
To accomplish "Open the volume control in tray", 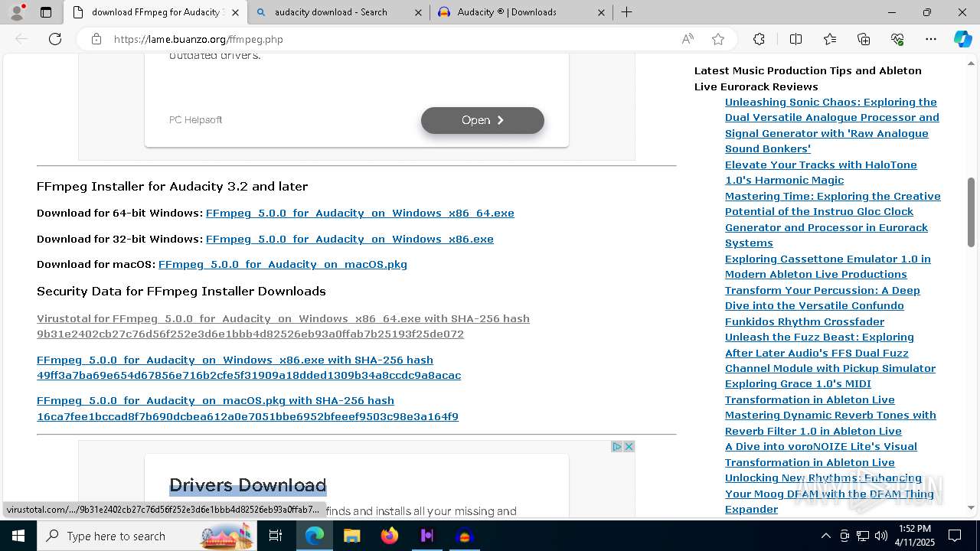I will pyautogui.click(x=881, y=536).
